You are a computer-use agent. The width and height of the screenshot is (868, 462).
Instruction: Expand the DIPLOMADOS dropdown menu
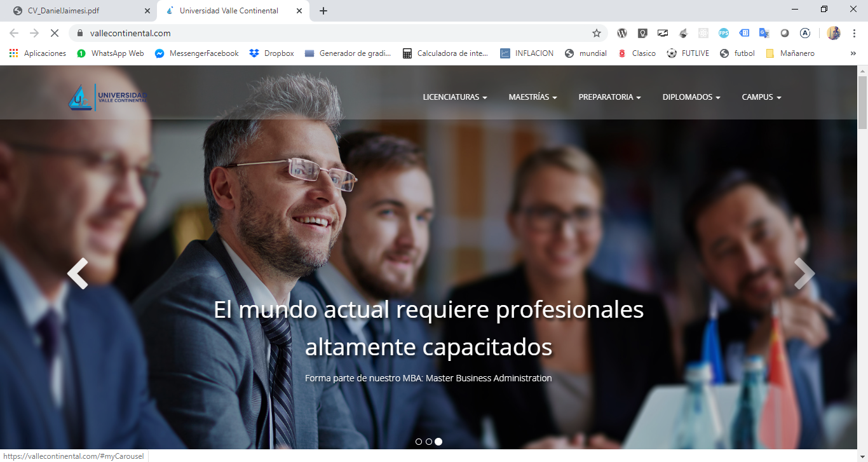(x=691, y=97)
